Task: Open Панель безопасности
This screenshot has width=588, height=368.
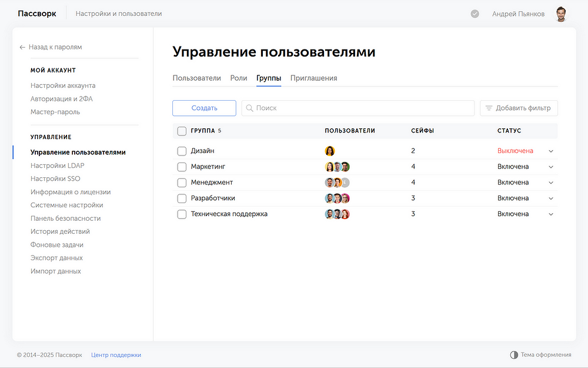Action: (66, 218)
